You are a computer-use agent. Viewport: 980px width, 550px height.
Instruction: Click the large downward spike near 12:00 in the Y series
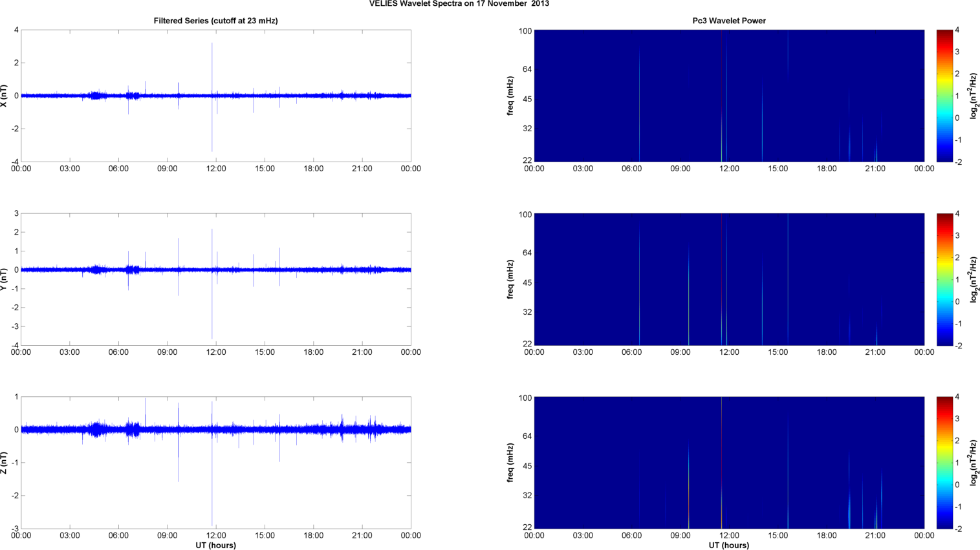tap(212, 304)
